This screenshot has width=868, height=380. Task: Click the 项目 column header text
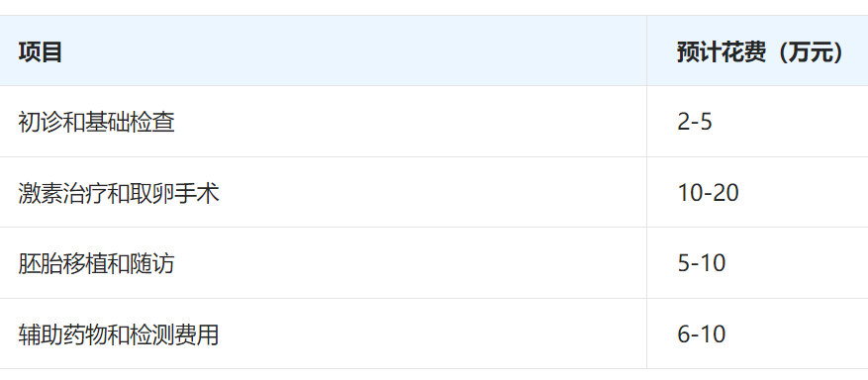coord(40,52)
